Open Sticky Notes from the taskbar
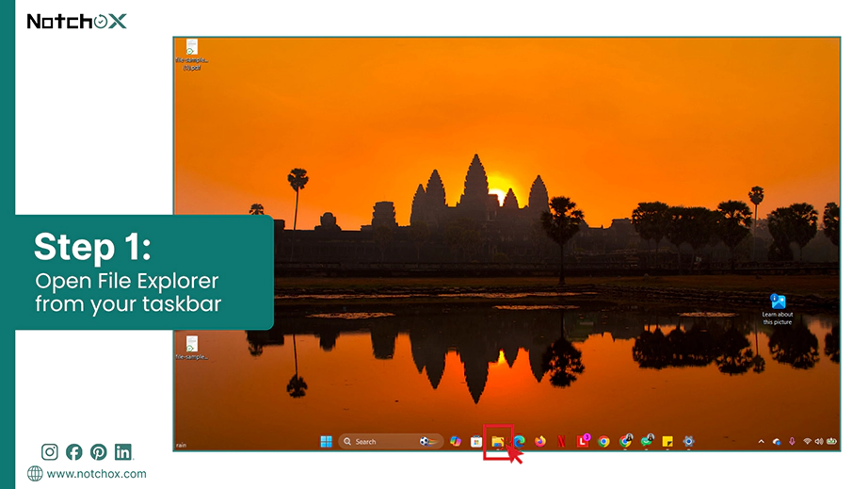Screen dimensions: 868x489 click(667, 441)
